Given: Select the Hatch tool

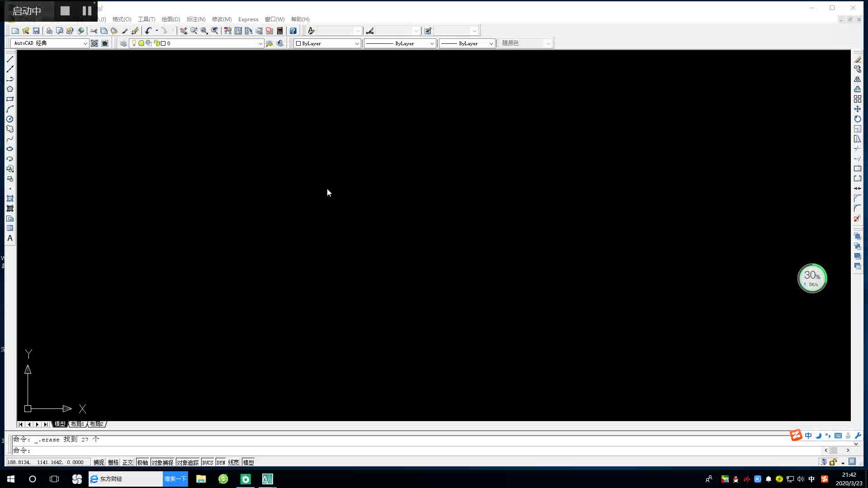Looking at the screenshot, I should point(10,198).
